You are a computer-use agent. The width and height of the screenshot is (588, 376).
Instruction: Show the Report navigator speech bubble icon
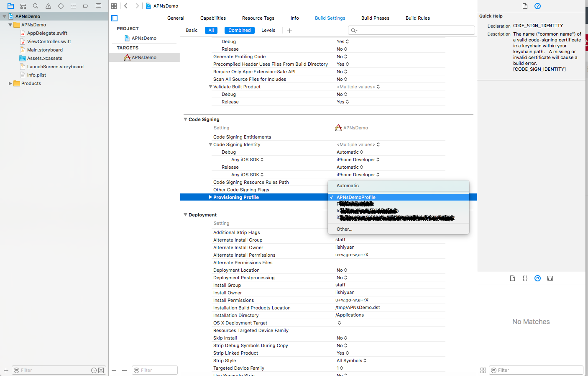point(98,6)
